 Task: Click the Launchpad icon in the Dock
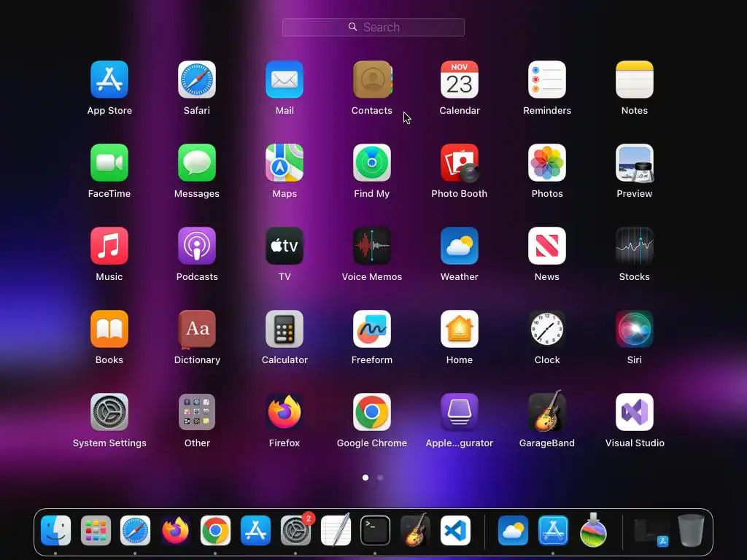96,531
